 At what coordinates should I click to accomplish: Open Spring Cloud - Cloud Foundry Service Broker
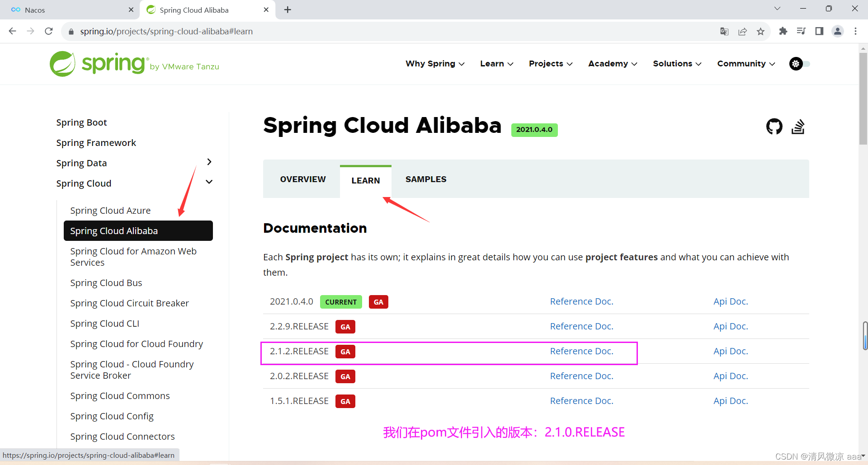(132, 370)
